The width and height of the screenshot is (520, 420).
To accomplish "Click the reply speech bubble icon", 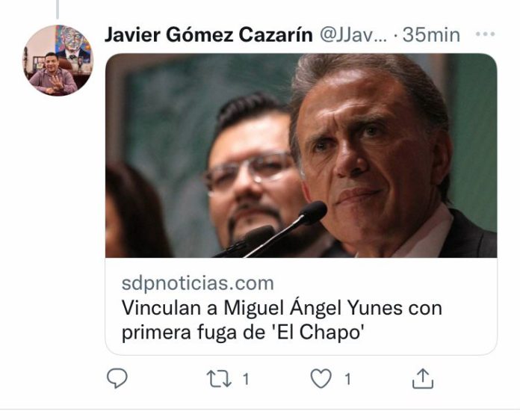I will coord(117,378).
